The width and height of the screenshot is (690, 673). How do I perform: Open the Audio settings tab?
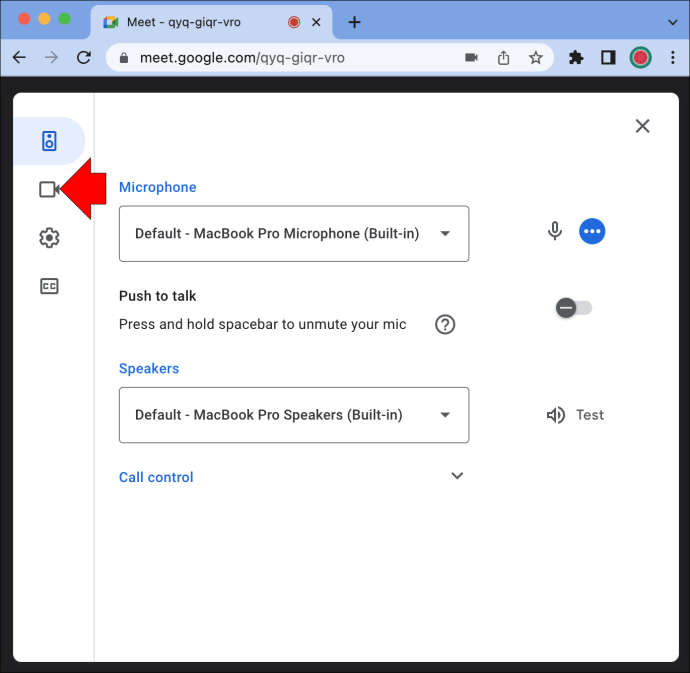tap(49, 141)
